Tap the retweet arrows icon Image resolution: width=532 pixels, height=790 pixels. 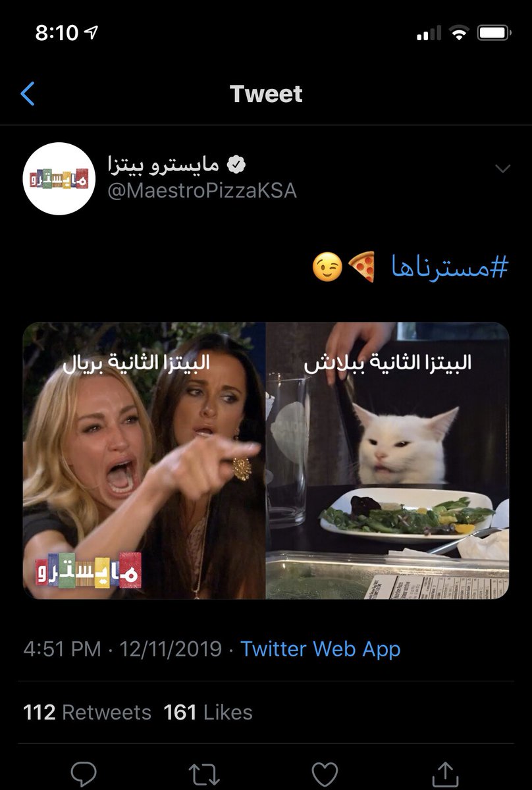(x=205, y=774)
